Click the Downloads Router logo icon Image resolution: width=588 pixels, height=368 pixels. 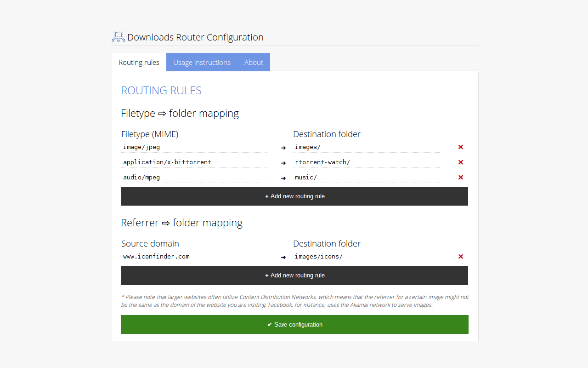(118, 36)
